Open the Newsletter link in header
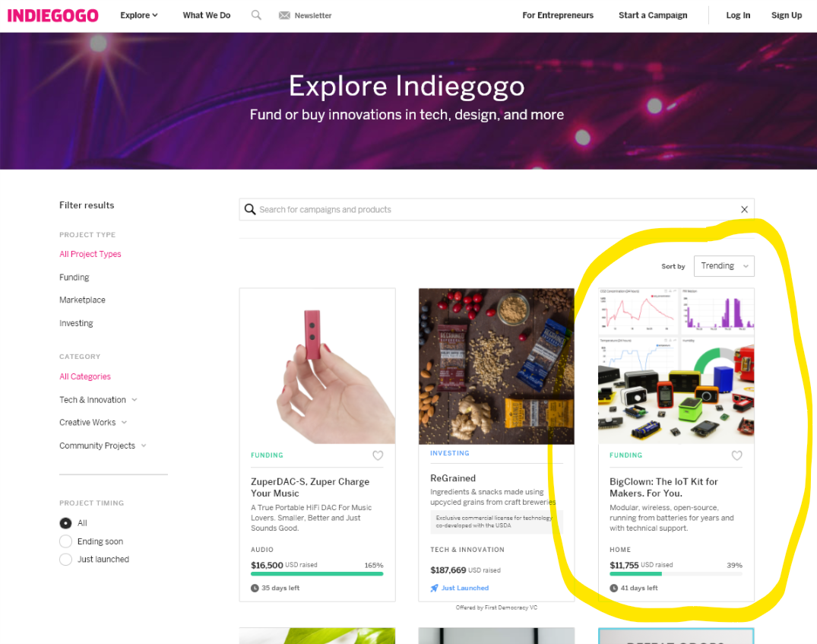The image size is (817, 644). (312, 16)
